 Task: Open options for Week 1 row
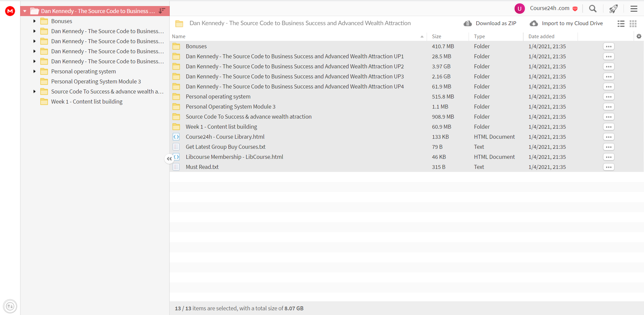coord(609,127)
